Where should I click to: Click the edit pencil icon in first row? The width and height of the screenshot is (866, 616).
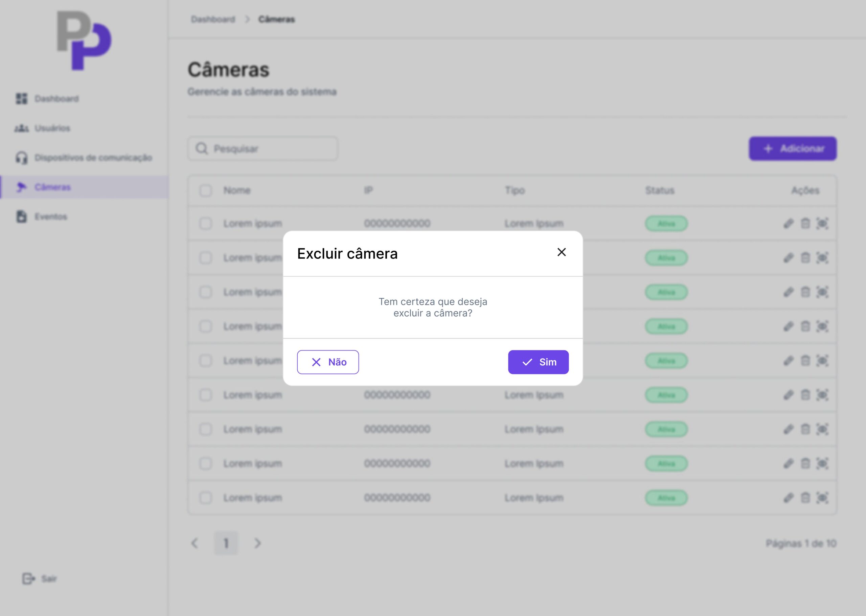pos(788,223)
